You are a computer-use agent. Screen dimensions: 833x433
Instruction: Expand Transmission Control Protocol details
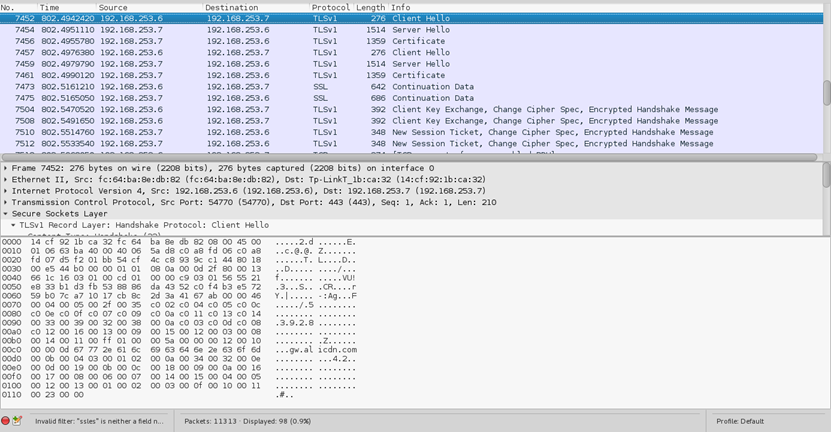point(5,202)
